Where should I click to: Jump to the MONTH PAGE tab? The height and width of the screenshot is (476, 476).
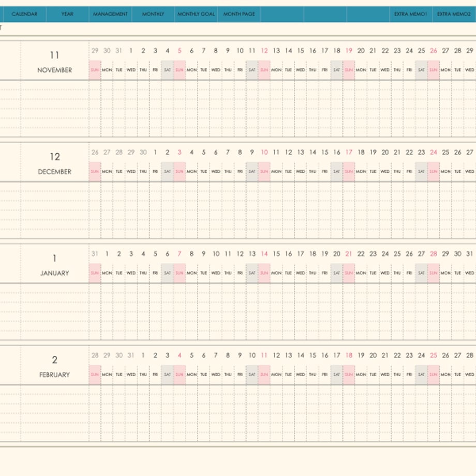click(239, 14)
